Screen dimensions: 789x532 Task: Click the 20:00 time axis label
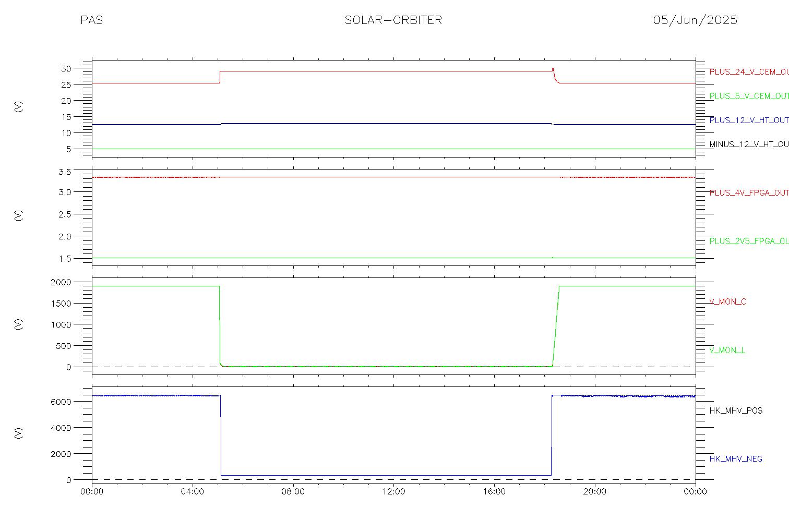(x=595, y=491)
